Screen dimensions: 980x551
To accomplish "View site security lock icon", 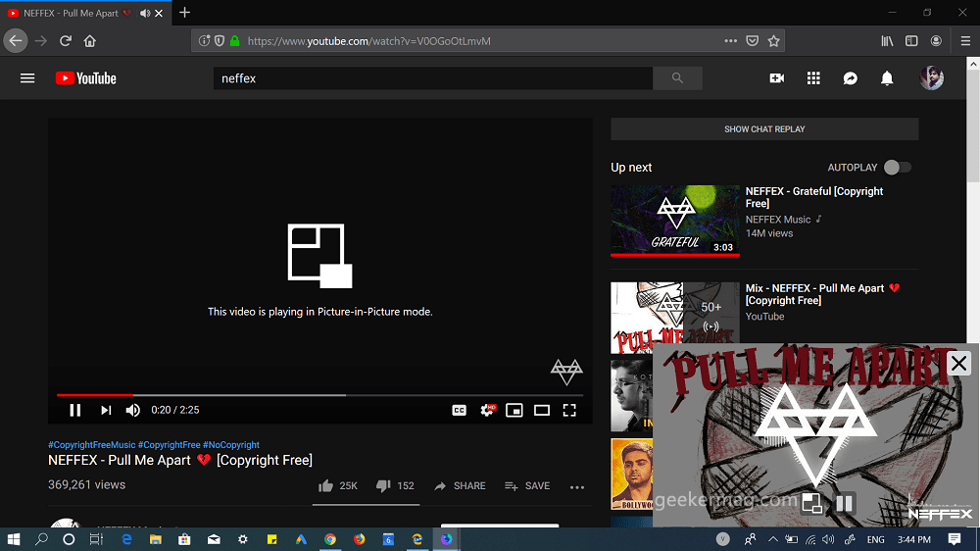I will (x=235, y=40).
